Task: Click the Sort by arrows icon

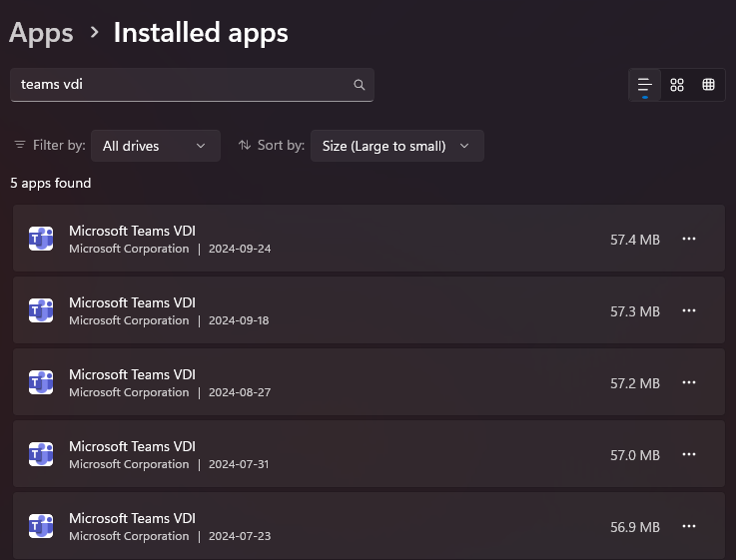Action: (244, 146)
